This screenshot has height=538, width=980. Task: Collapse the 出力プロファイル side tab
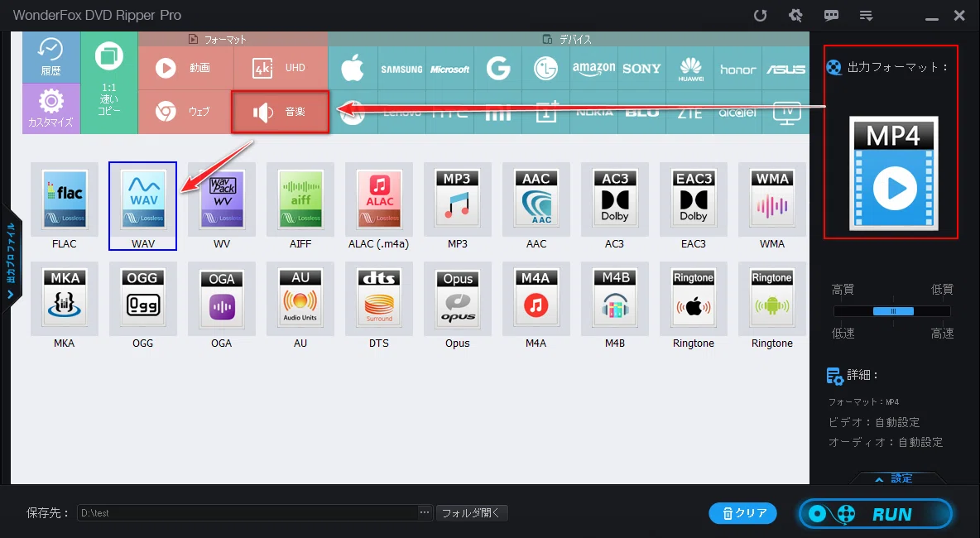click(12, 259)
